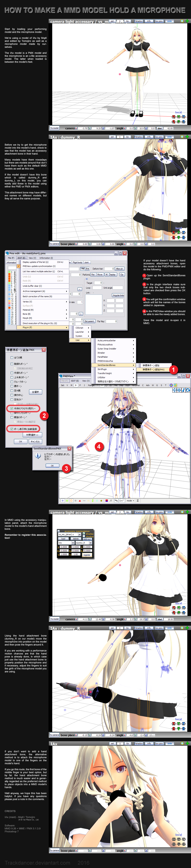Click the Par Key input field

click(x=111, y=321)
